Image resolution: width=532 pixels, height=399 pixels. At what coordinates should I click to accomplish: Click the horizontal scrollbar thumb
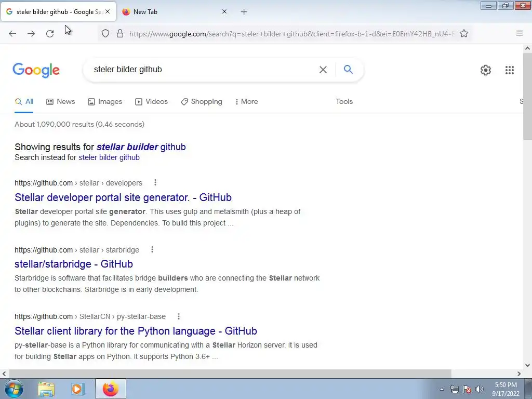229,374
